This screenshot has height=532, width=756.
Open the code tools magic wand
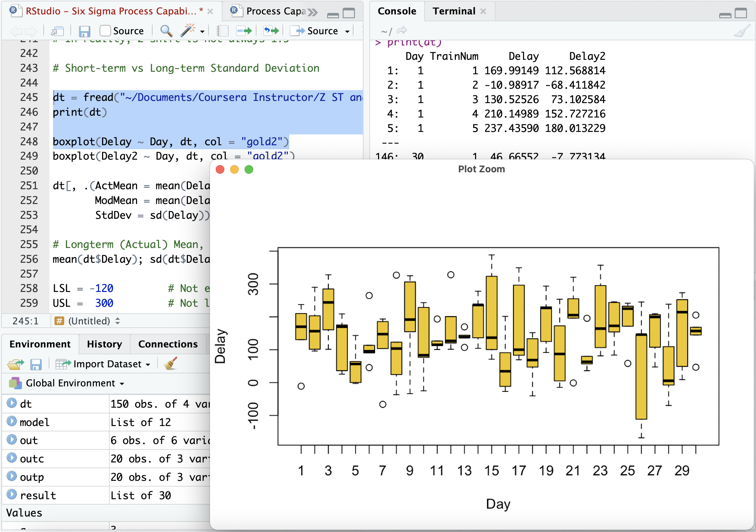click(188, 31)
